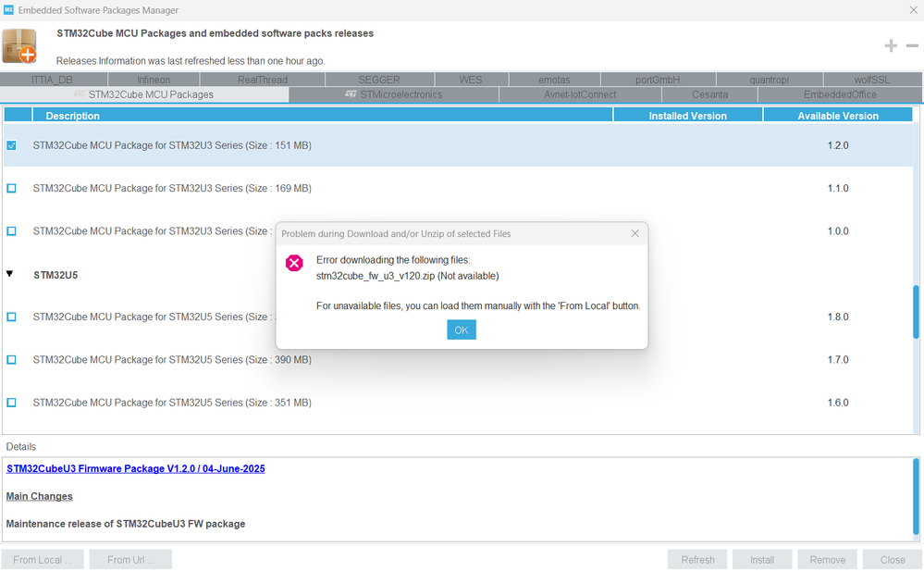The width and height of the screenshot is (924, 572).
Task: Click the Available Version column header
Action: [x=838, y=116]
